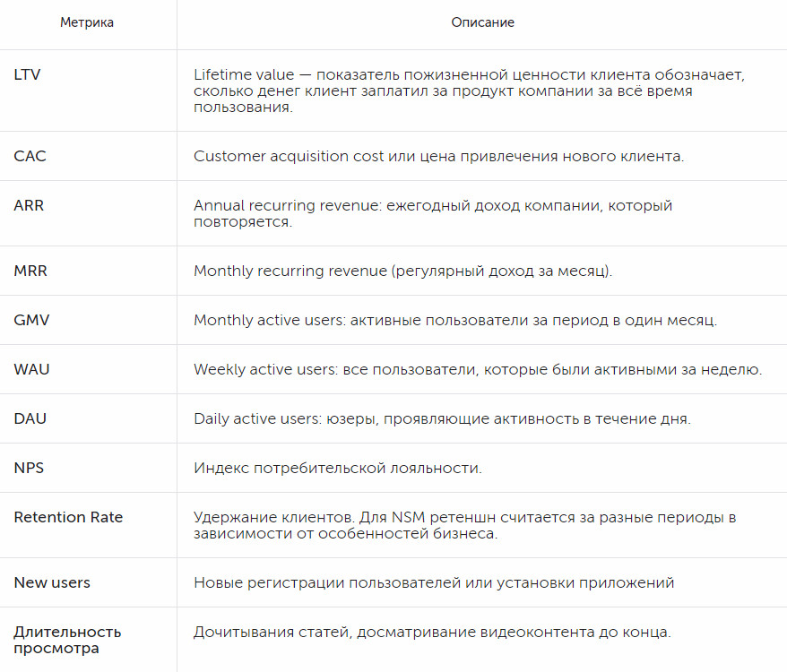
Task: Select the Annual recurring revenue description
Action: pos(433,213)
